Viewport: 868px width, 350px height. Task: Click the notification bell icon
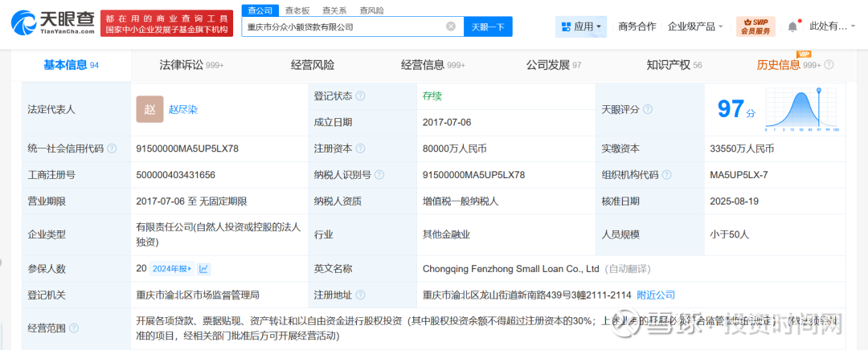pyautogui.click(x=792, y=26)
